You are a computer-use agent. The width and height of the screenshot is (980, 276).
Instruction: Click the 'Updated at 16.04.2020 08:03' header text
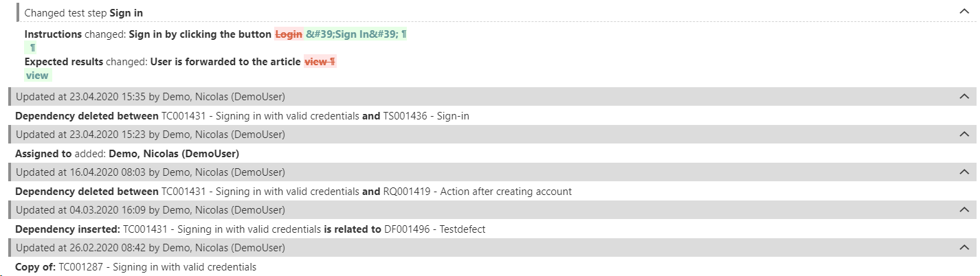(151, 172)
